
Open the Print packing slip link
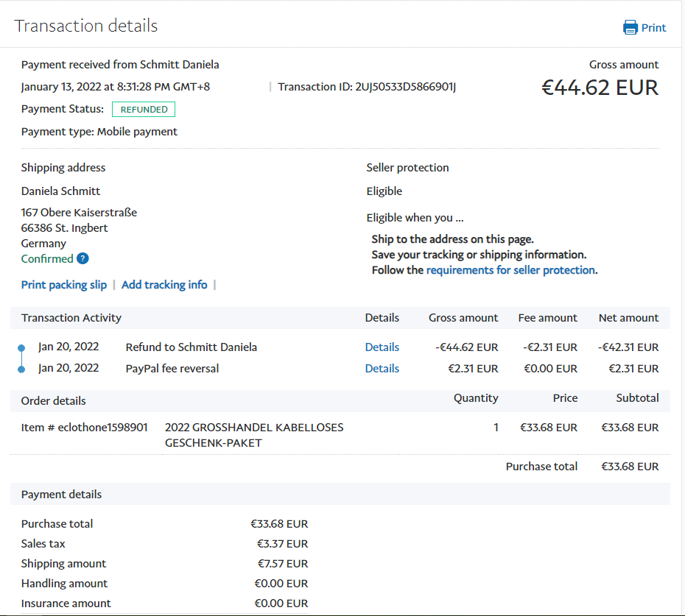pos(64,285)
